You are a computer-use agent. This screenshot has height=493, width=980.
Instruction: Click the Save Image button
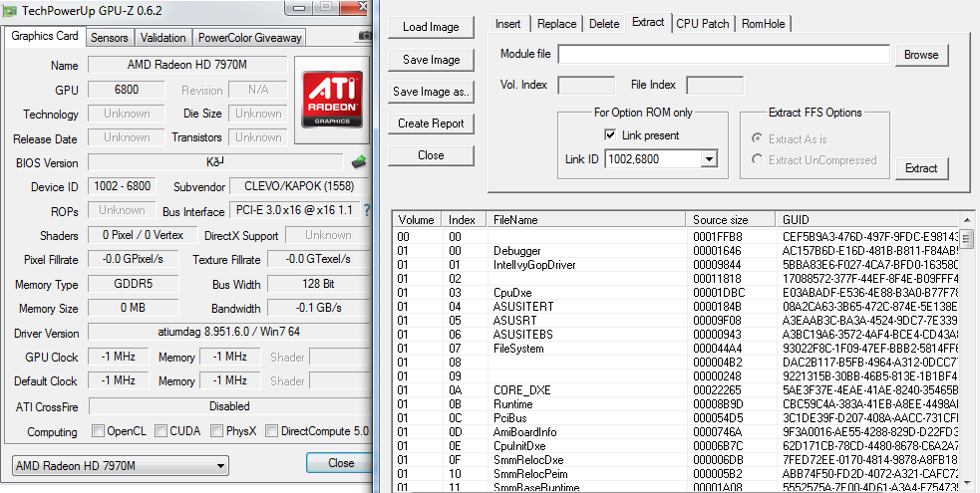[x=431, y=60]
